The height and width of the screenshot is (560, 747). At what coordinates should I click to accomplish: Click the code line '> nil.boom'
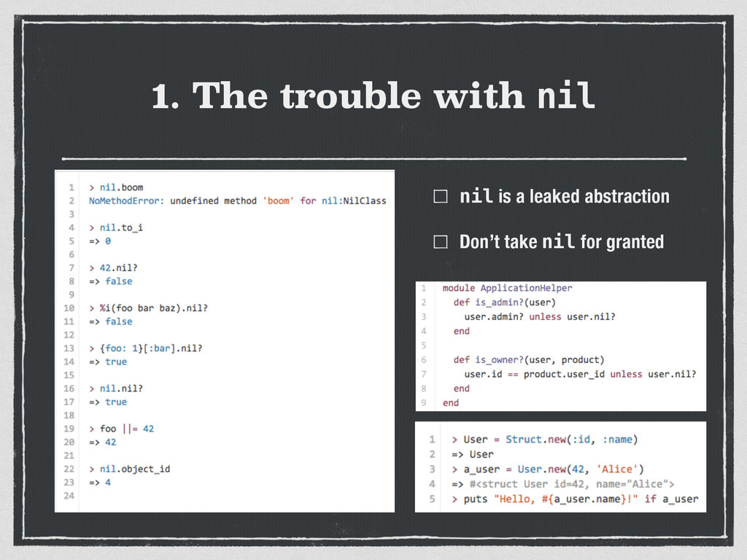click(116, 187)
